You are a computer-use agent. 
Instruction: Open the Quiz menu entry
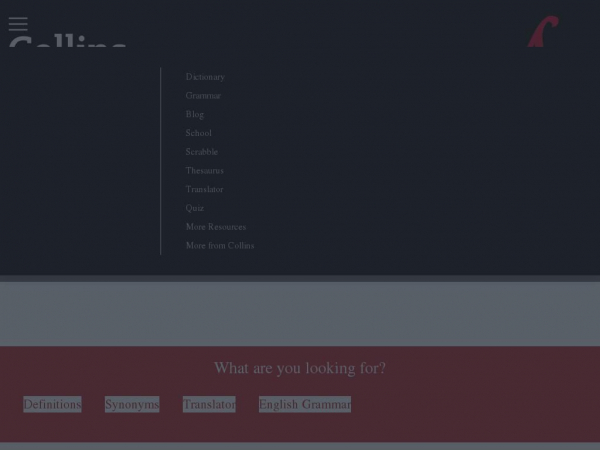tap(194, 208)
